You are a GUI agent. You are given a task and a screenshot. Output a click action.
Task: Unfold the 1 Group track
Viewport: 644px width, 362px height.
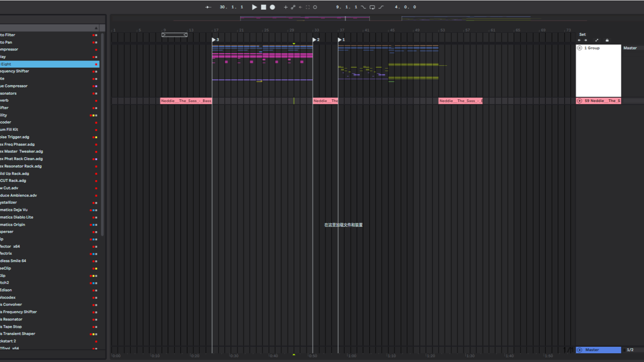pyautogui.click(x=579, y=48)
